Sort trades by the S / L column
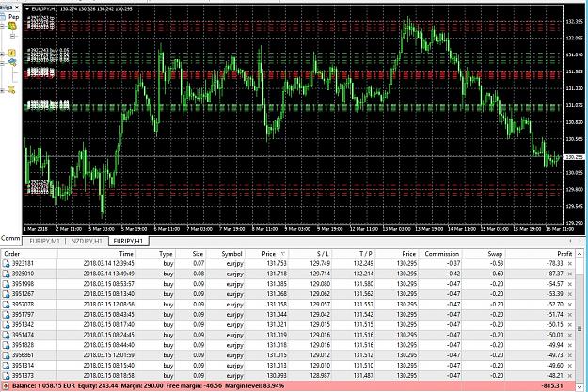Image resolution: width=588 pixels, height=392 pixels. tap(310, 254)
